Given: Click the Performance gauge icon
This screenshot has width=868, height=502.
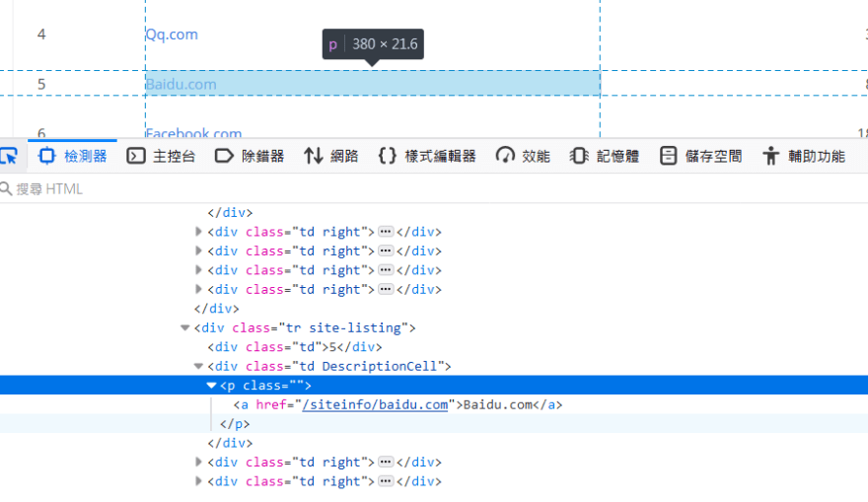Looking at the screenshot, I should [x=505, y=156].
